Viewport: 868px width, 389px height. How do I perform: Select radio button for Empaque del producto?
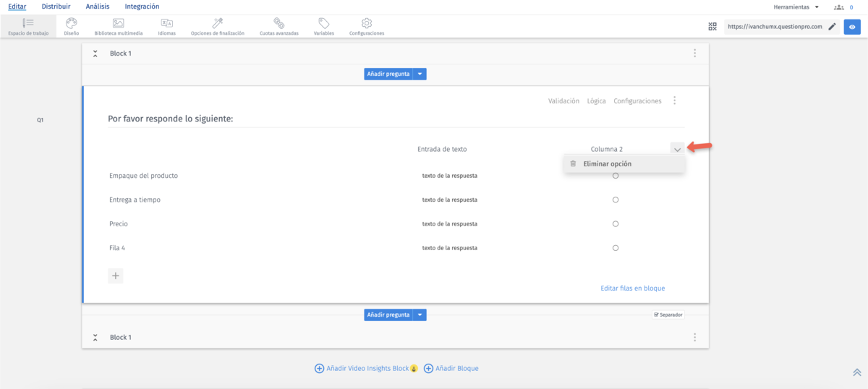pos(616,176)
